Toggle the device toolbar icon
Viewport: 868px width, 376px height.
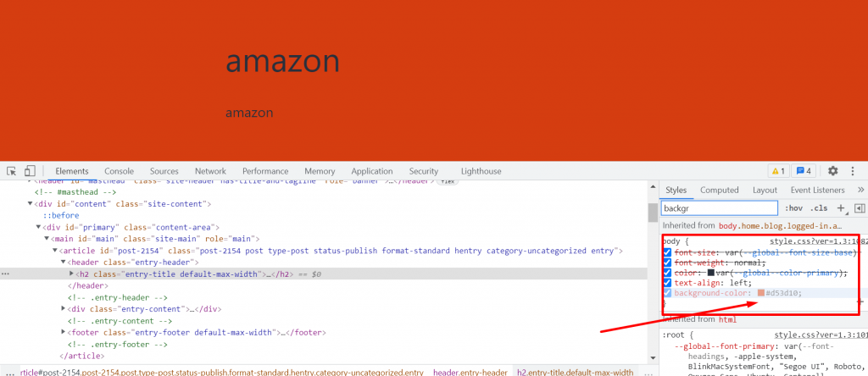coord(29,171)
